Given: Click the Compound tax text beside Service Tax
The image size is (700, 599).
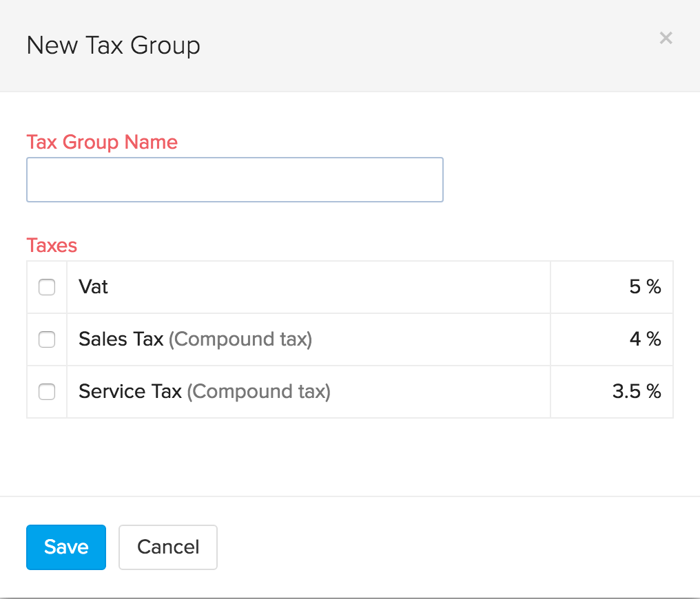Looking at the screenshot, I should tap(258, 391).
